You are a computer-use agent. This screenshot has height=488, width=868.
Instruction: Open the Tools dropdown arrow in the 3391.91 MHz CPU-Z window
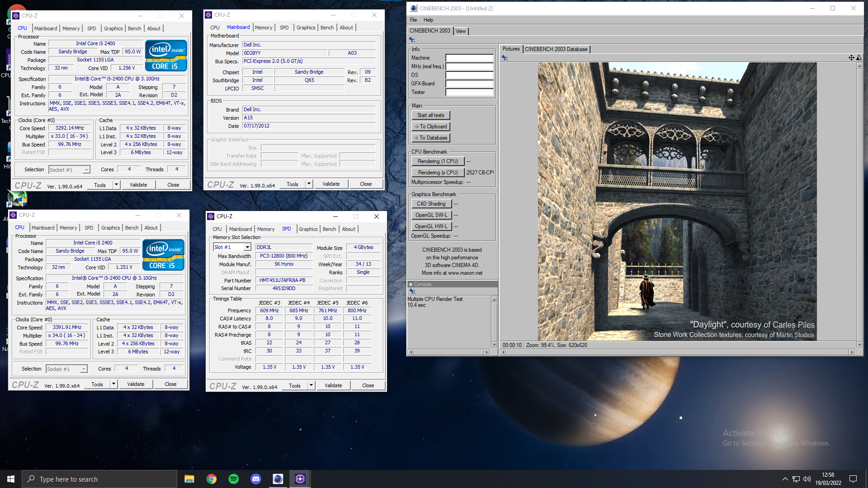[114, 384]
